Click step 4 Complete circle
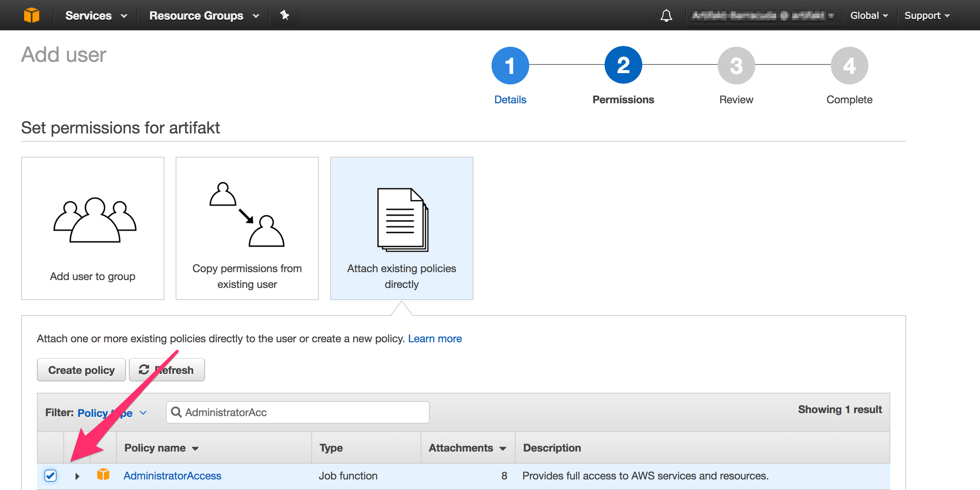 point(849,66)
